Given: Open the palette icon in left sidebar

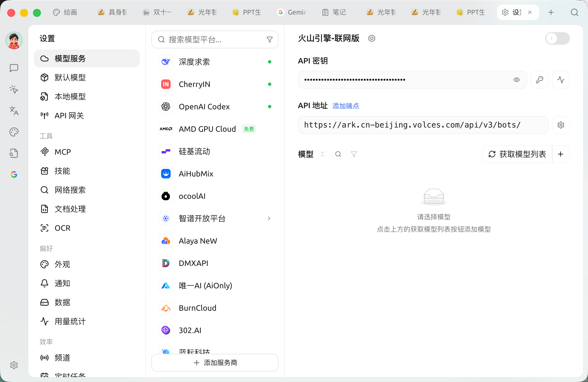Looking at the screenshot, I should click(x=14, y=132).
